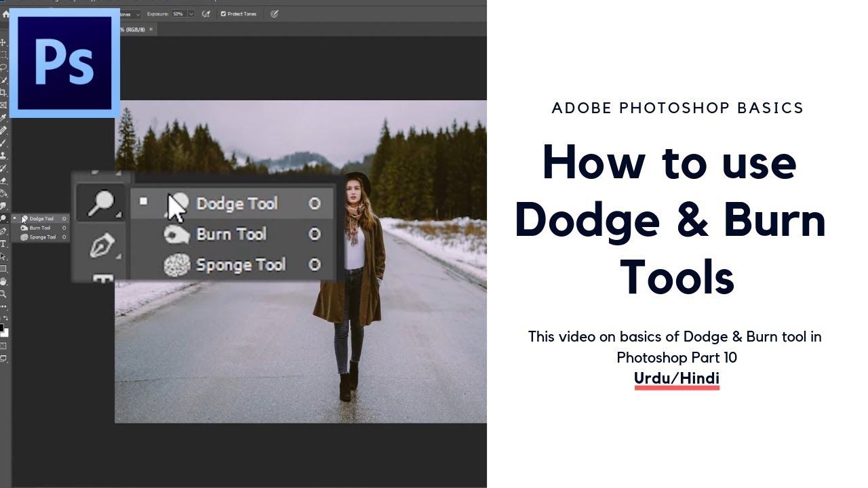Select the Eyedropper tool
Viewport: 868px width, 488px height.
click(3, 118)
